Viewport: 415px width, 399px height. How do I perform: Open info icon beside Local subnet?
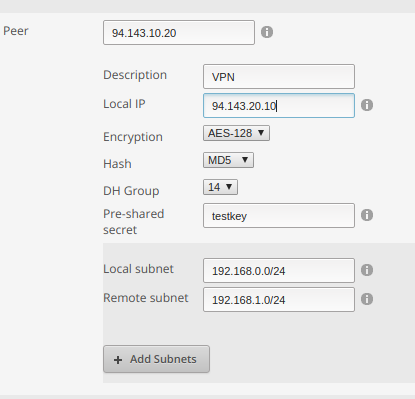coord(367,270)
